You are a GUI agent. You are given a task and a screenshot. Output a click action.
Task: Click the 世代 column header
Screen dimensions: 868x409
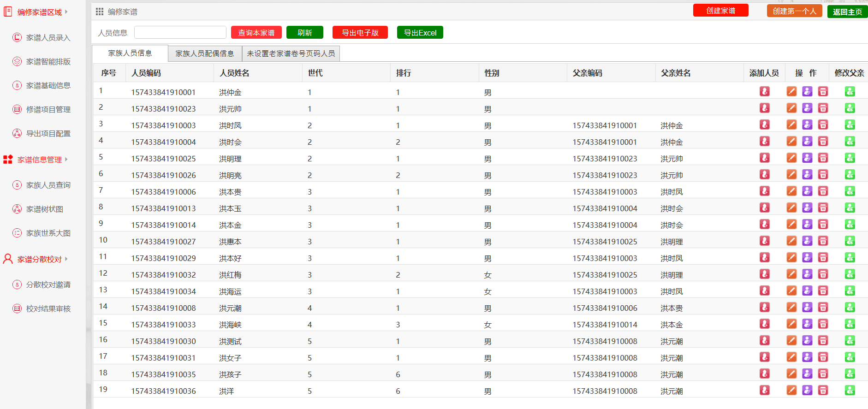pos(315,73)
